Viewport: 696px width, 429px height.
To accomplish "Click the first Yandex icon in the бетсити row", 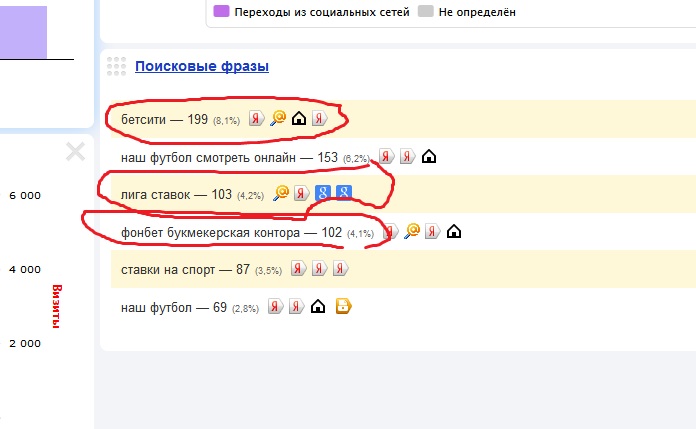I will [256, 118].
